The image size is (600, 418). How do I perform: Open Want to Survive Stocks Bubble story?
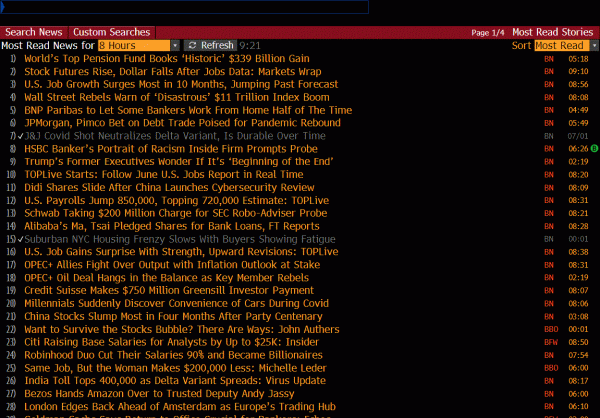pos(182,330)
